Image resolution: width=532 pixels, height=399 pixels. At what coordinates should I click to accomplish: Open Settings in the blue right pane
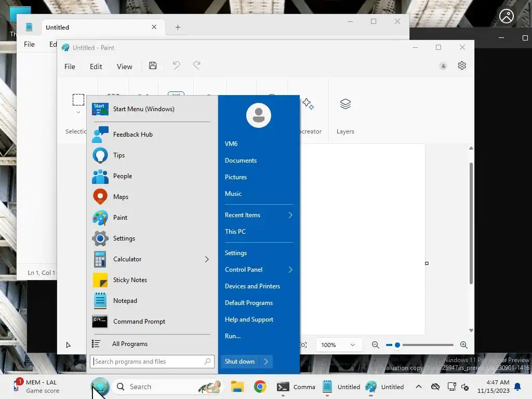coord(236,253)
